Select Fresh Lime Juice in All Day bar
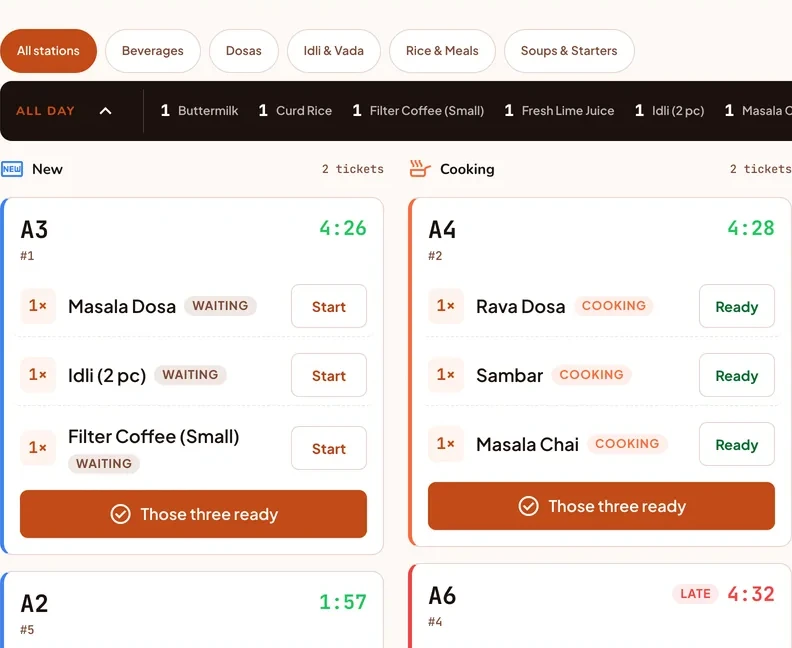The width and height of the screenshot is (792, 648). click(559, 111)
